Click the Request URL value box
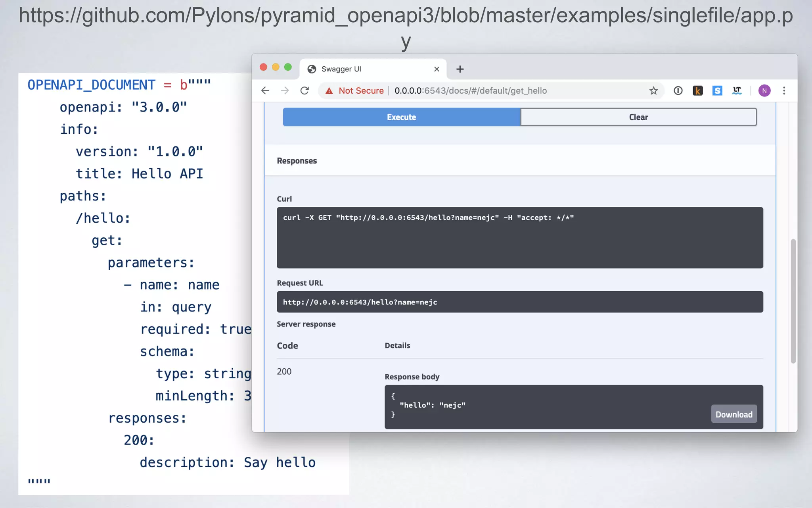 [520, 302]
